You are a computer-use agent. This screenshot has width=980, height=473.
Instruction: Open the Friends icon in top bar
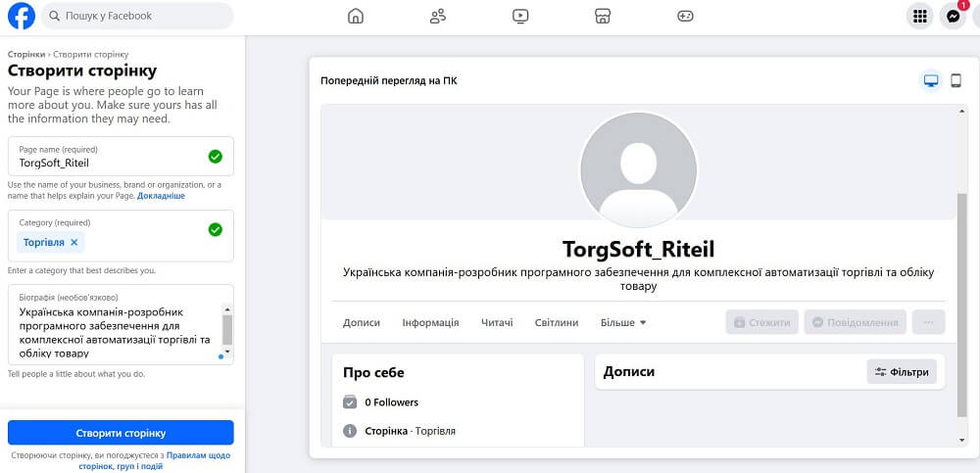coord(438,16)
